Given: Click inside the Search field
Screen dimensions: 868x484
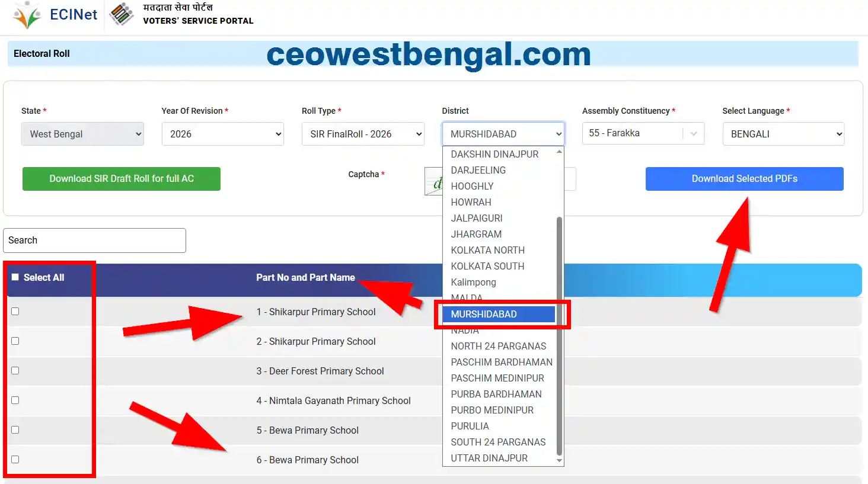Looking at the screenshot, I should tap(94, 240).
